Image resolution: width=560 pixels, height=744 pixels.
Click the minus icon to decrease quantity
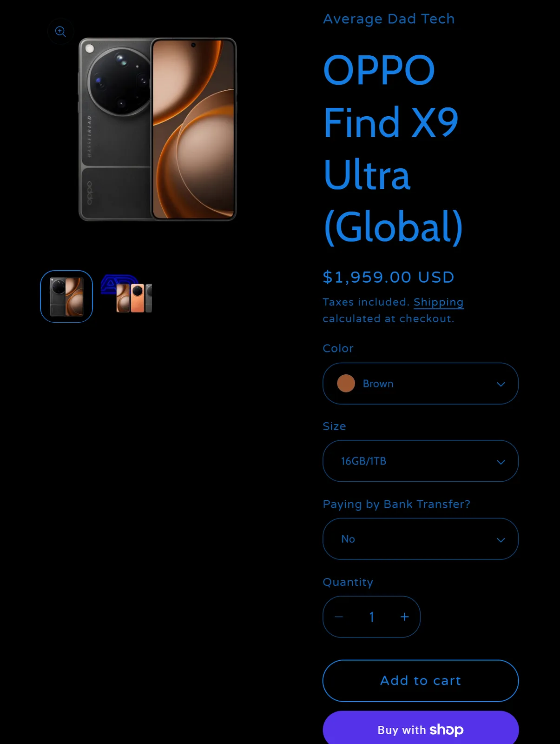[x=339, y=617]
